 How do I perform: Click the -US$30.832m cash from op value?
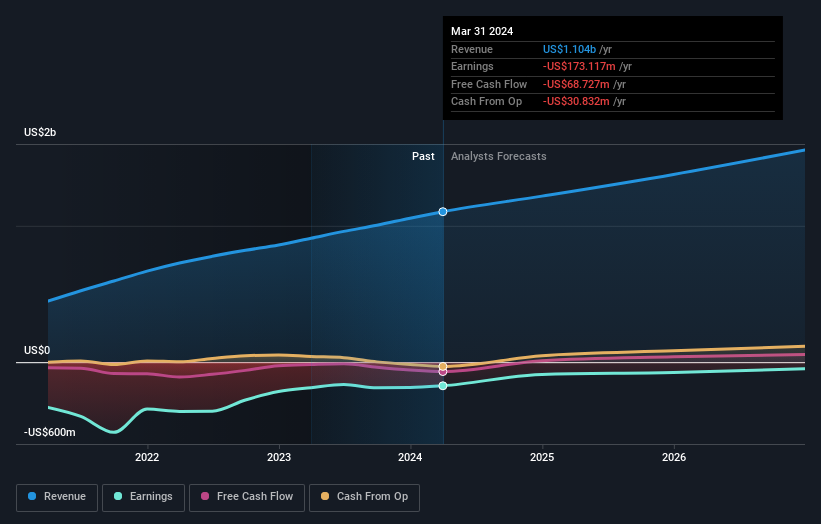(576, 102)
